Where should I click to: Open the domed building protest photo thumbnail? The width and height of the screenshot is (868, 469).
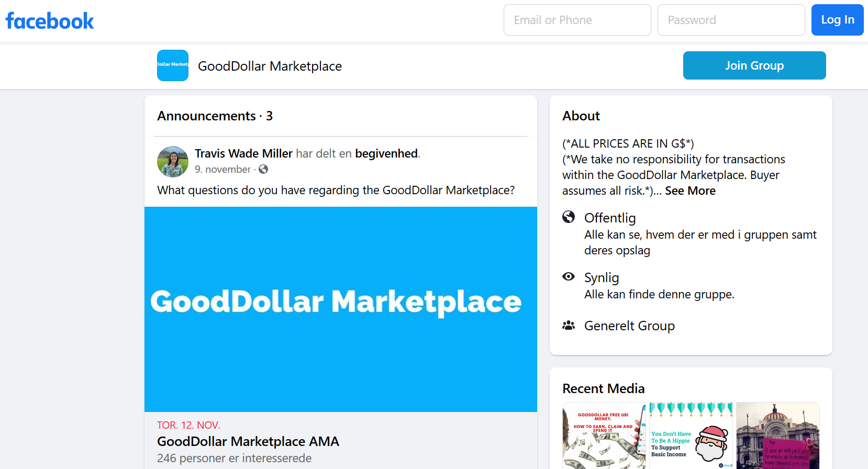point(778,435)
